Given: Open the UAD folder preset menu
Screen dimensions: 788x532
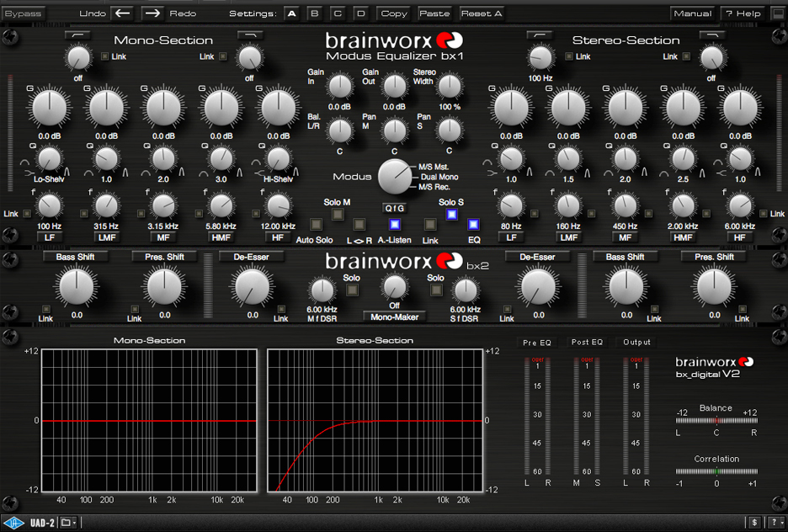Looking at the screenshot, I should pos(68,523).
